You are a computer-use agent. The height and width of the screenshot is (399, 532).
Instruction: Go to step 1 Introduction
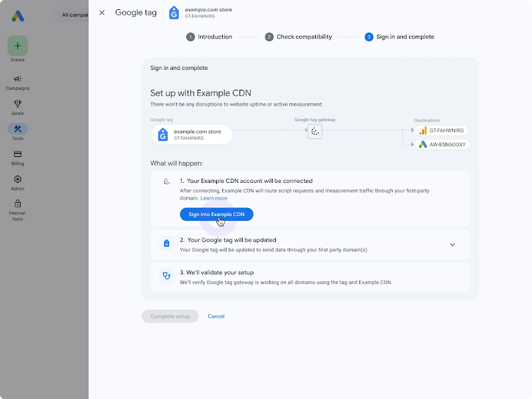point(209,37)
